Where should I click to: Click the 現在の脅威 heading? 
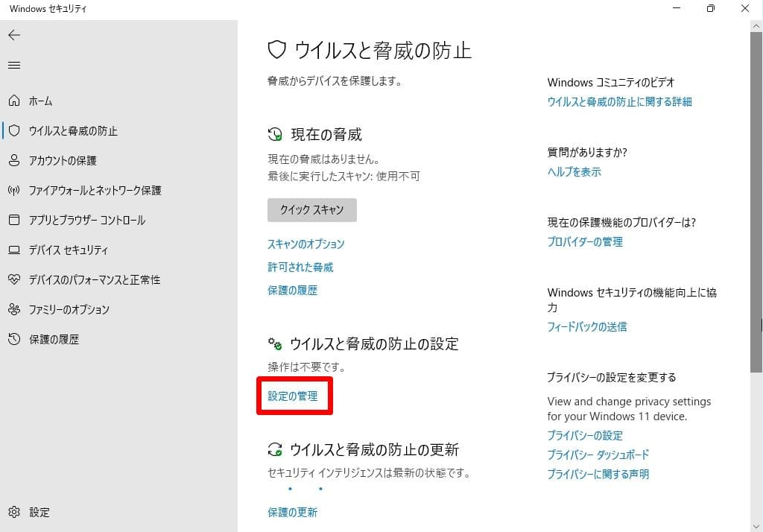pyautogui.click(x=326, y=134)
